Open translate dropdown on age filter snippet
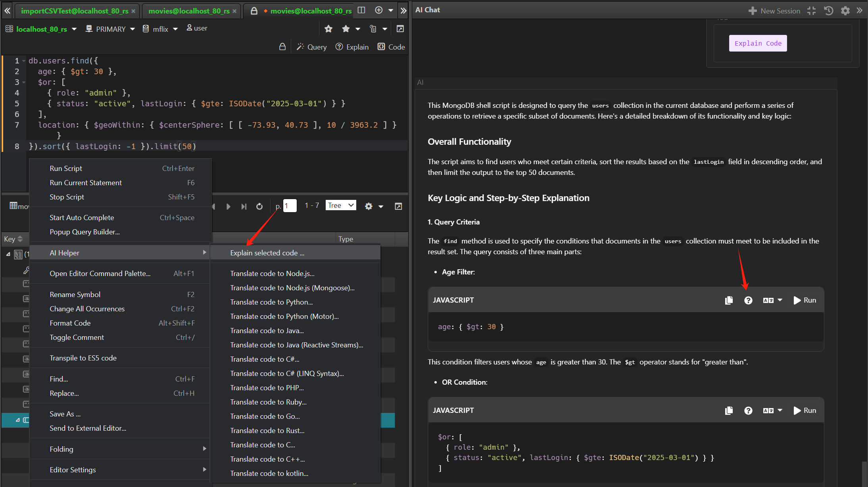This screenshot has height=487, width=868. (x=772, y=300)
